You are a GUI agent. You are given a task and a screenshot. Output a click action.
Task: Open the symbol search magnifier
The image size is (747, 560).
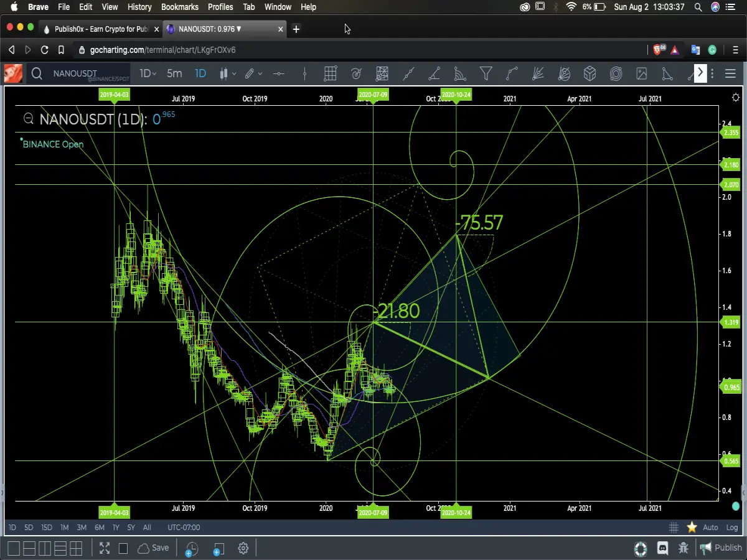tap(37, 73)
